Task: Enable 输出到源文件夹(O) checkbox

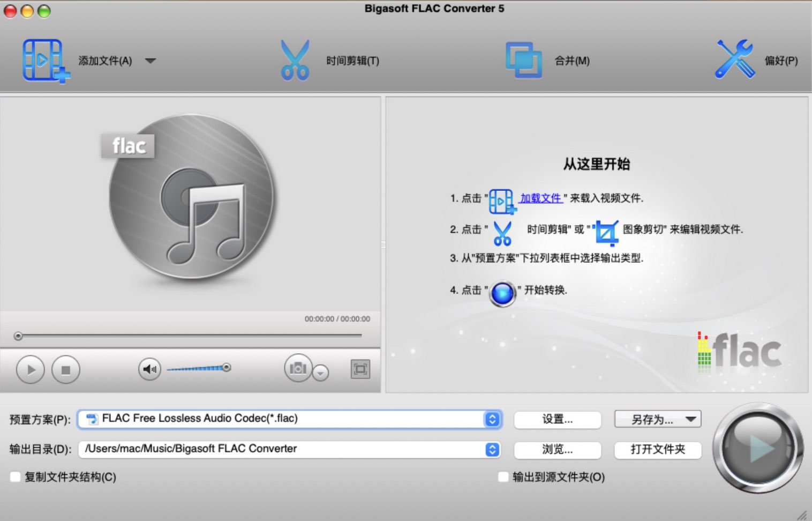Action: click(x=503, y=477)
